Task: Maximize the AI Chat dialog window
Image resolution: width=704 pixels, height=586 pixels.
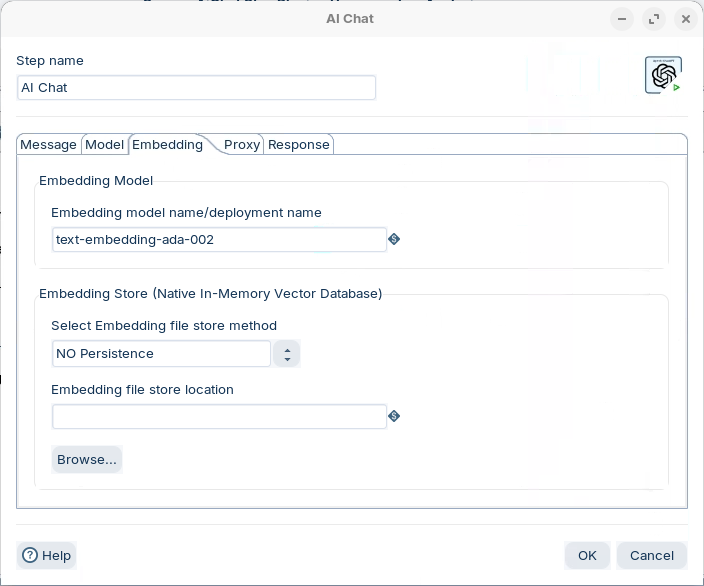Action: point(653,19)
